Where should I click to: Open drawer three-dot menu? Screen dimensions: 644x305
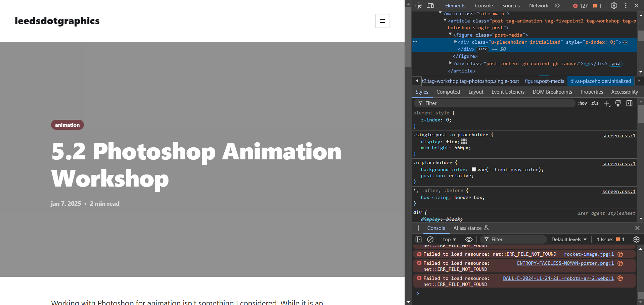418,228
